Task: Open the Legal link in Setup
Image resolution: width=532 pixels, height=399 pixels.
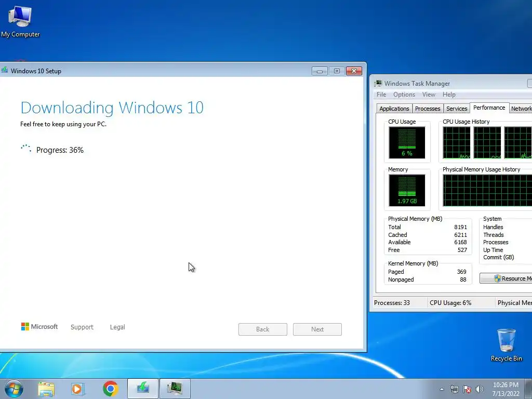Action: 117,327
